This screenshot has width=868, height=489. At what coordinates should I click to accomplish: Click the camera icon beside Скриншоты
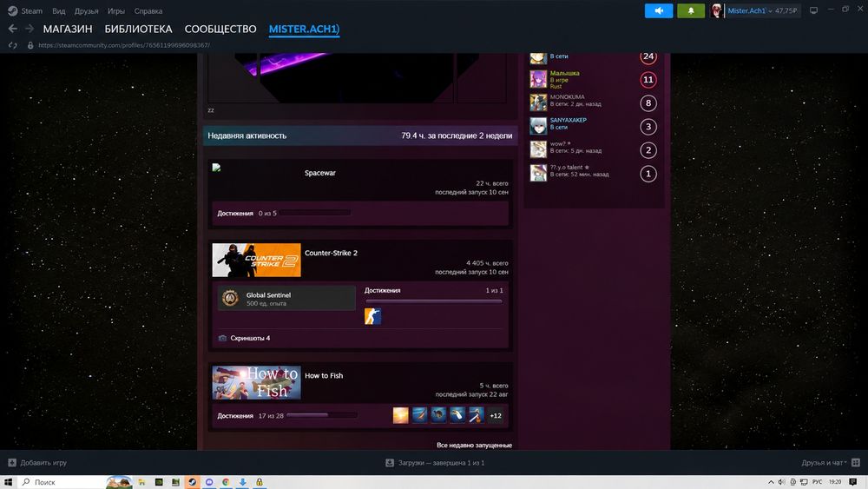222,338
